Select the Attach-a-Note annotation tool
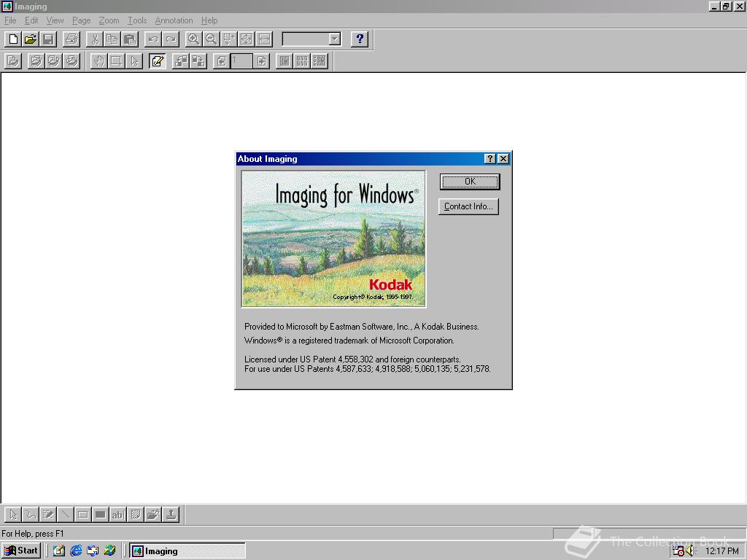The height and width of the screenshot is (560, 747). tap(135, 514)
